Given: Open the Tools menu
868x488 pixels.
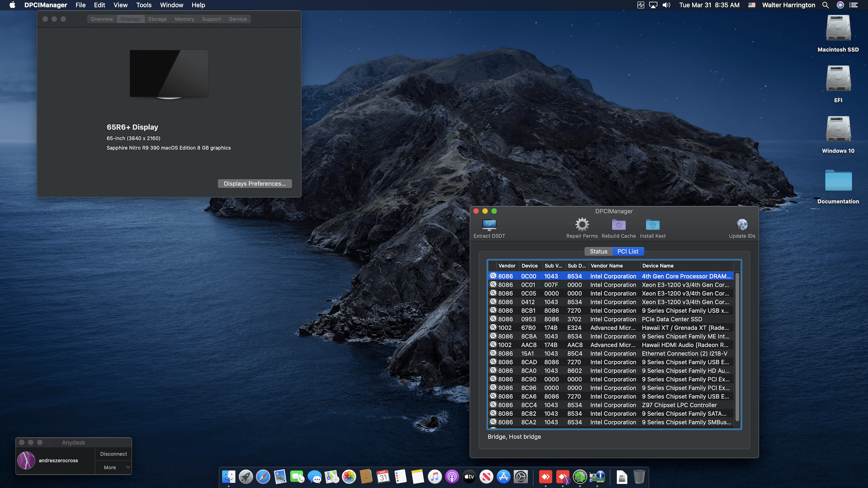Looking at the screenshot, I should click(144, 5).
